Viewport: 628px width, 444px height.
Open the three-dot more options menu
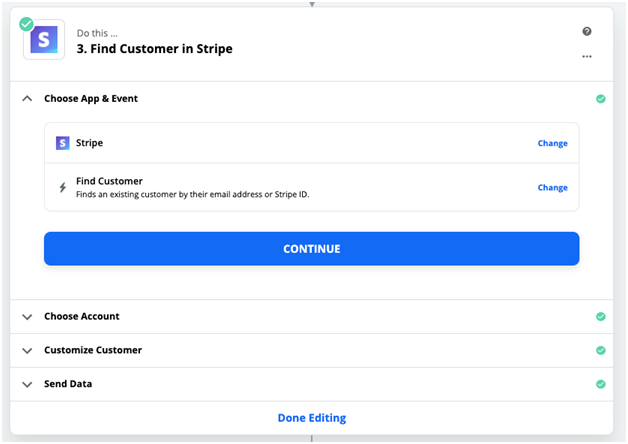tap(587, 56)
